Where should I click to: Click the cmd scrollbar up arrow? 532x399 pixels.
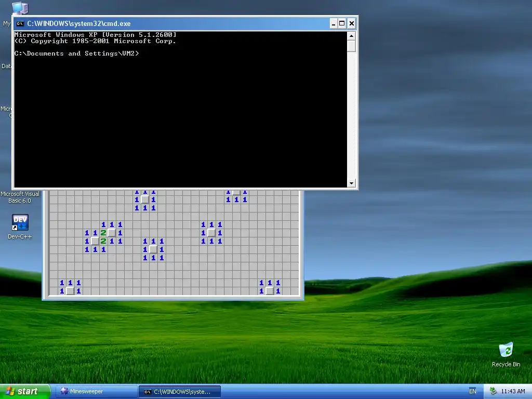(x=351, y=36)
